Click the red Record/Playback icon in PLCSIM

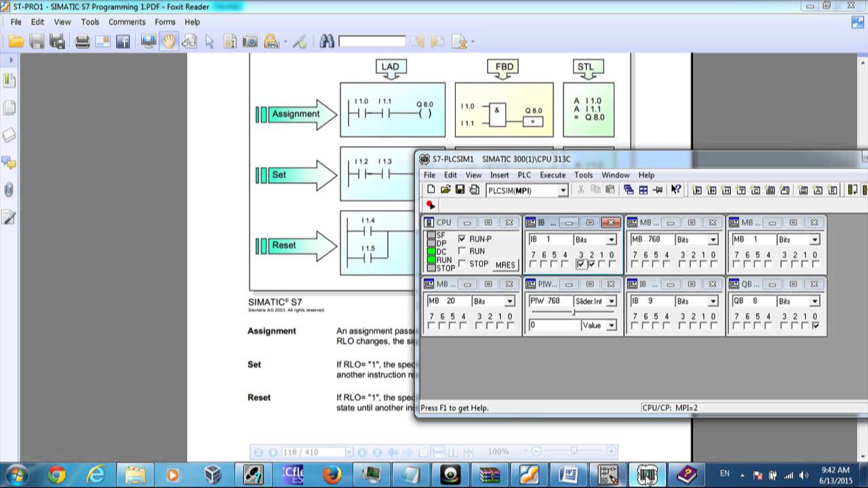click(x=430, y=205)
